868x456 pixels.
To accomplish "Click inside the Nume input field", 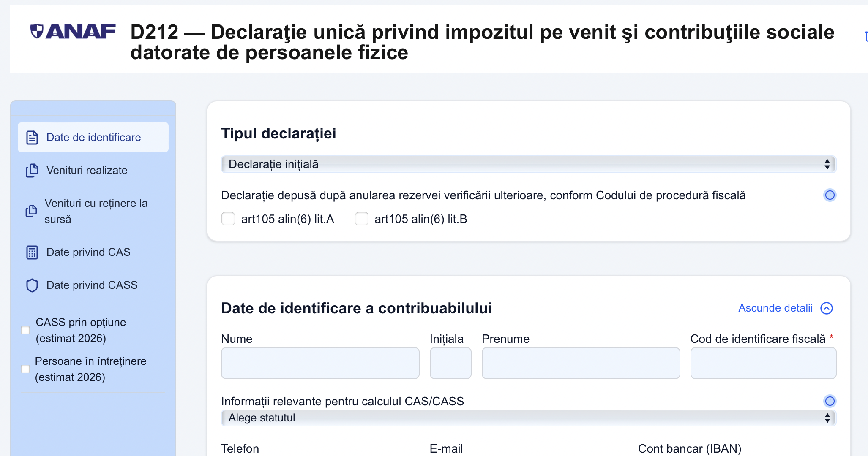I will point(319,363).
